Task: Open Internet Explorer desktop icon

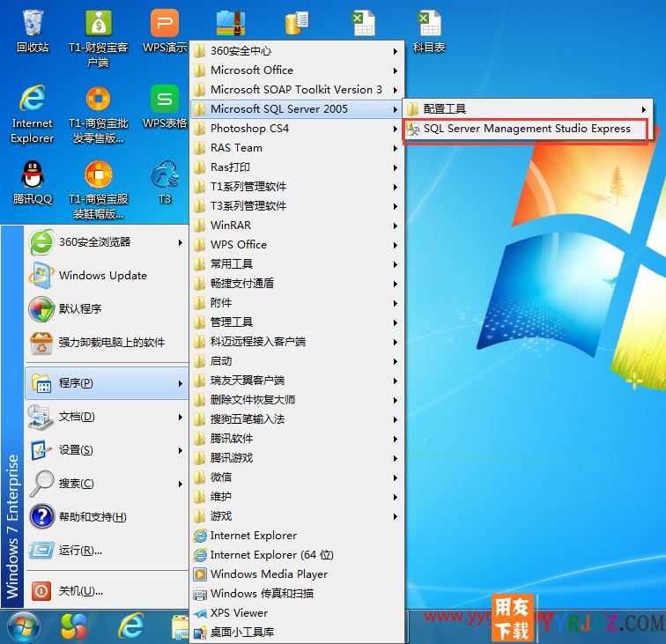Action: click(x=33, y=115)
